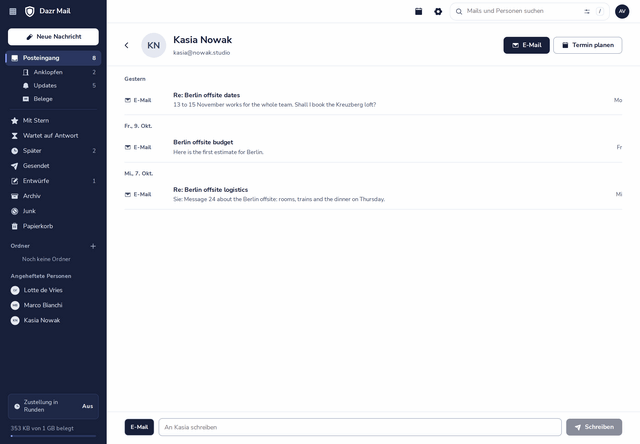
Task: Compose via Neue Nachricht button
Action: (x=53, y=37)
